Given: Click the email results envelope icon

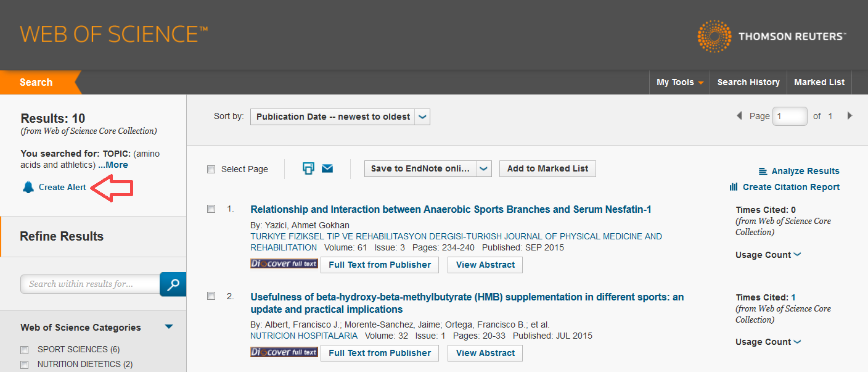Looking at the screenshot, I should pyautogui.click(x=327, y=168).
